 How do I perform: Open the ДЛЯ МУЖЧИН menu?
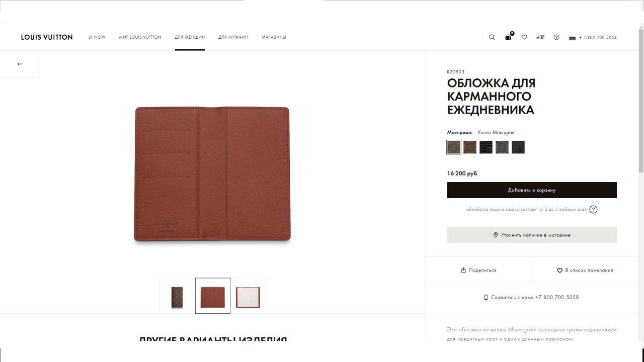[233, 37]
